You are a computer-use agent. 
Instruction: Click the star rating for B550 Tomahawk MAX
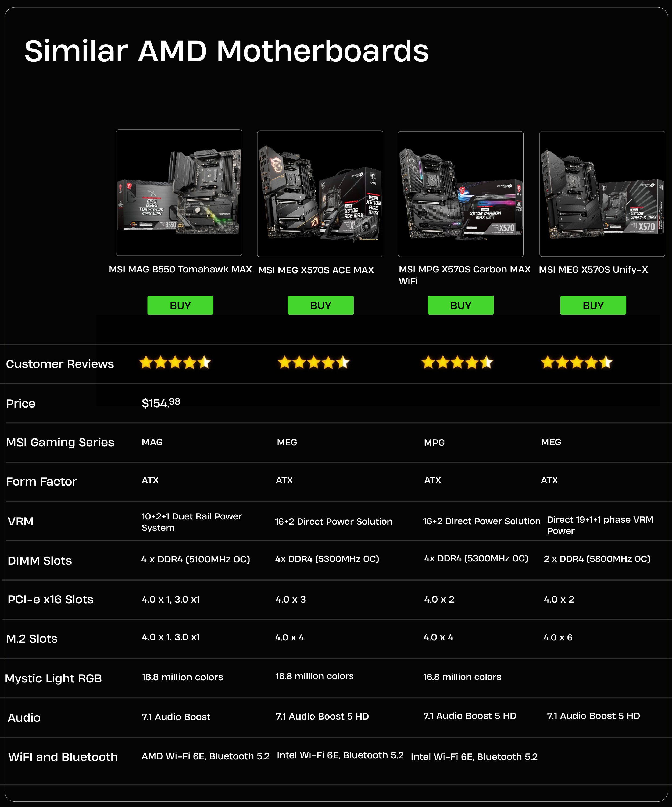[175, 362]
